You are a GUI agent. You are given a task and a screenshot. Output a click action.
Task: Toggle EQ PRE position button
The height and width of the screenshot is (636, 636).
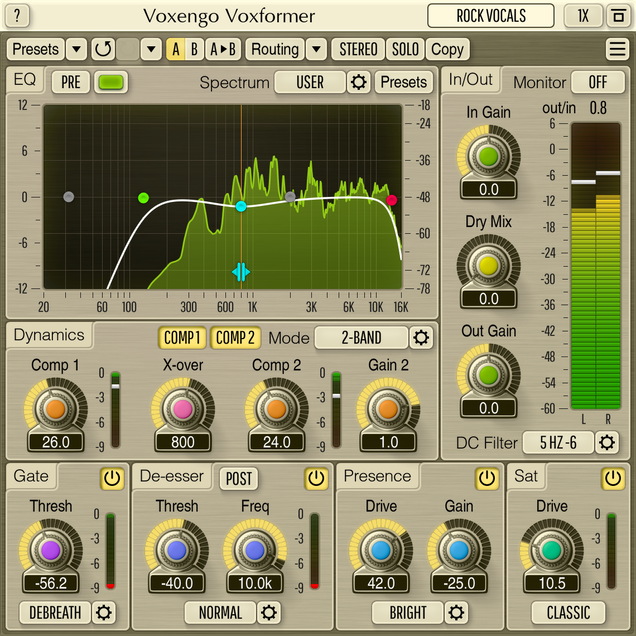tap(71, 82)
